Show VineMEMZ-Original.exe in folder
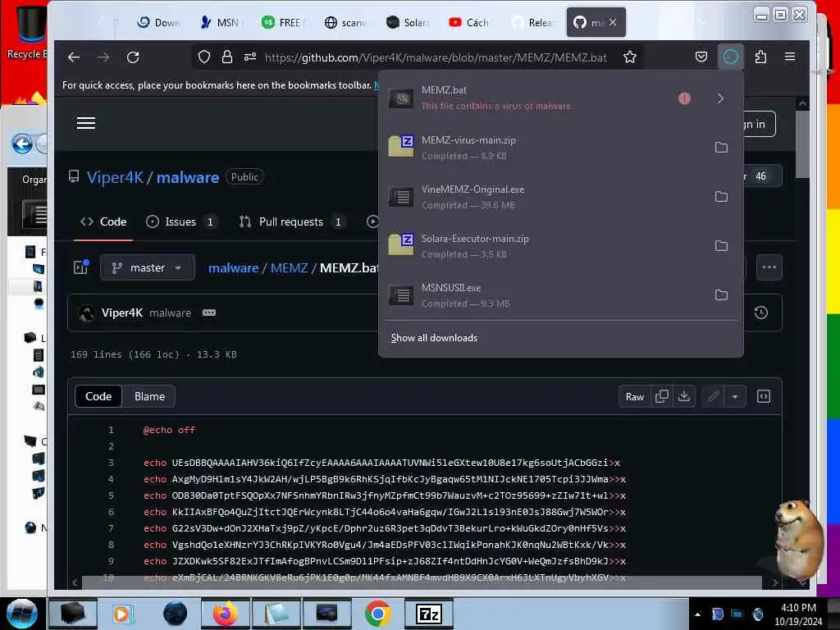 pos(721,197)
